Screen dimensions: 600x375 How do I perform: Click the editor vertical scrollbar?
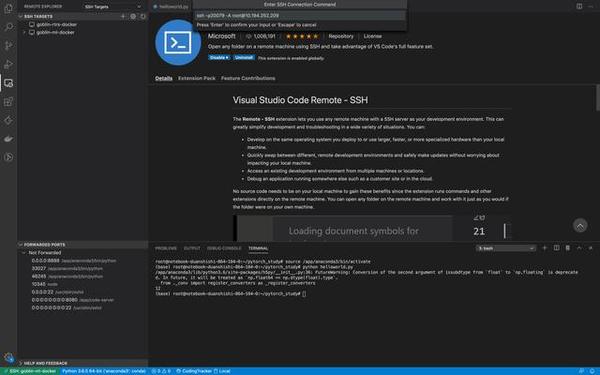pyautogui.click(x=597, y=98)
